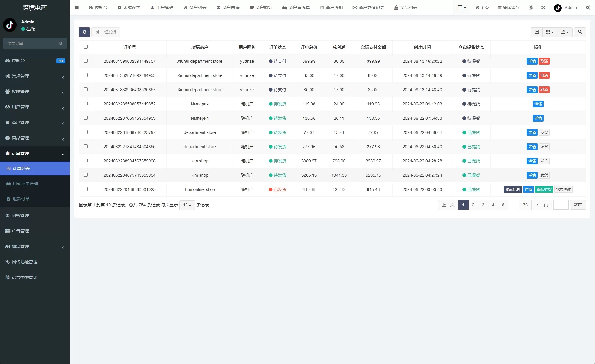Image resolution: width=595 pixels, height=364 pixels.
Task: Click the refresh table icon button
Action: (84, 32)
